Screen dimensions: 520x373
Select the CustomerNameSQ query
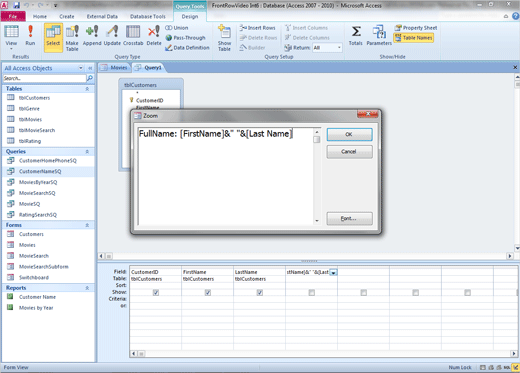40,171
